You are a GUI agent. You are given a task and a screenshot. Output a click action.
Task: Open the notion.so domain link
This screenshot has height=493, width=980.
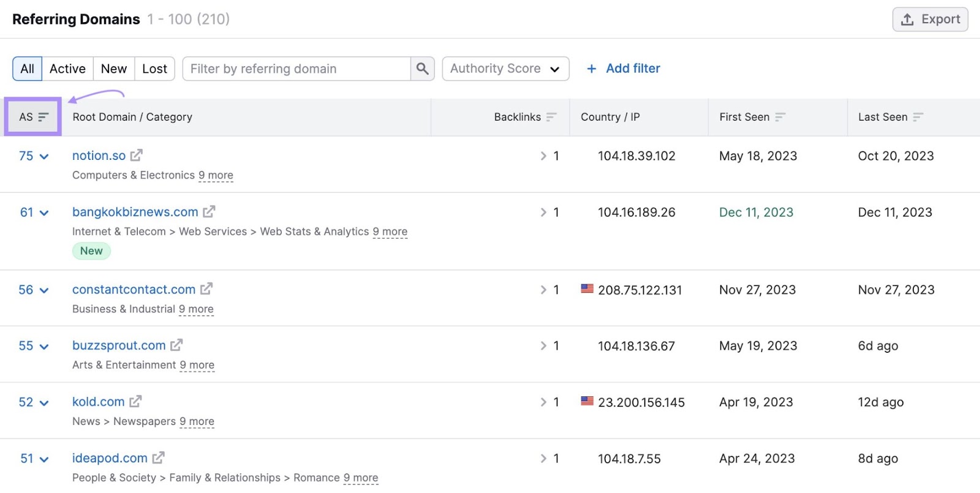99,156
